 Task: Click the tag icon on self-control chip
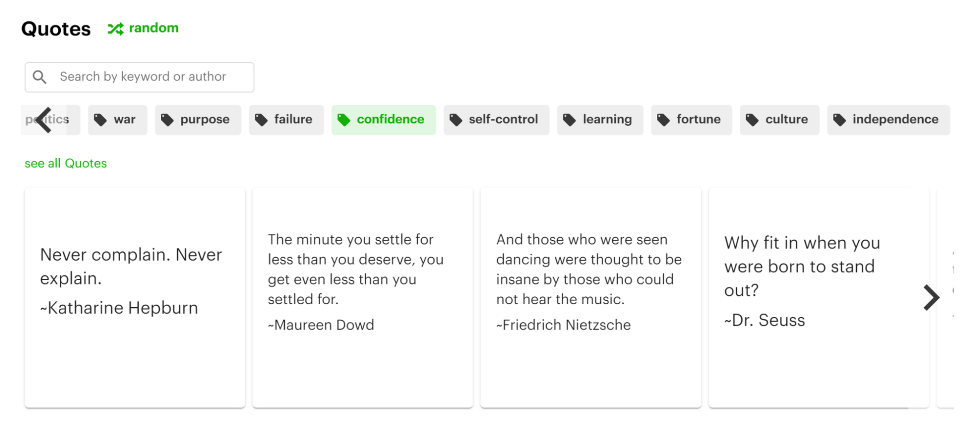456,120
